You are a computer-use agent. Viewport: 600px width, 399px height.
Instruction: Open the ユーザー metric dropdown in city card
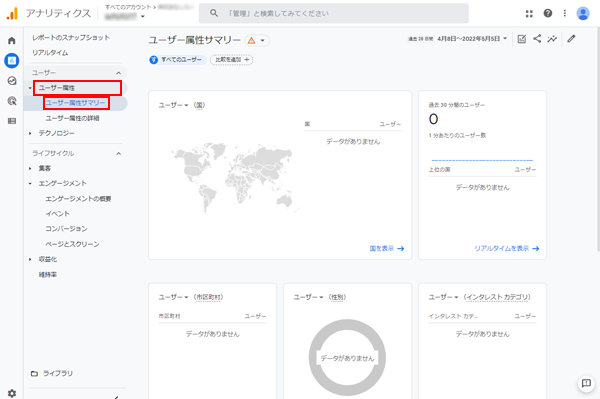point(173,297)
